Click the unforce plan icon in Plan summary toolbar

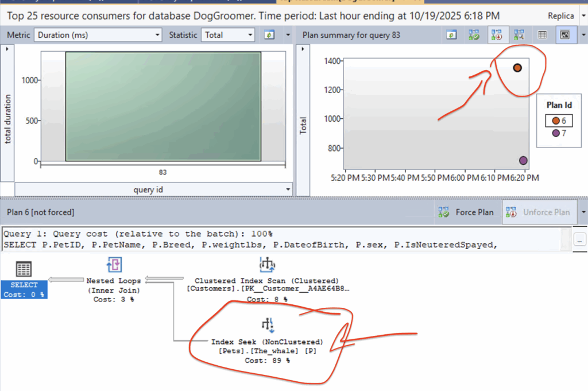pyautogui.click(x=496, y=35)
